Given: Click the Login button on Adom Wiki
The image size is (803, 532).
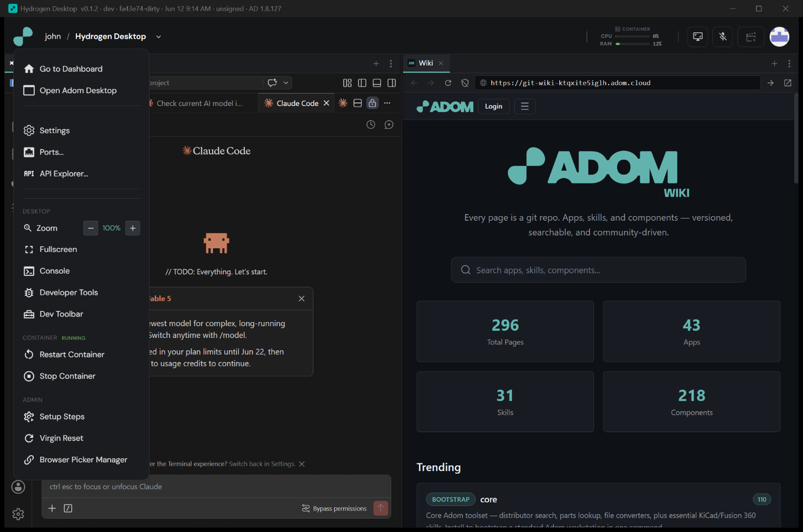Looking at the screenshot, I should coord(493,107).
